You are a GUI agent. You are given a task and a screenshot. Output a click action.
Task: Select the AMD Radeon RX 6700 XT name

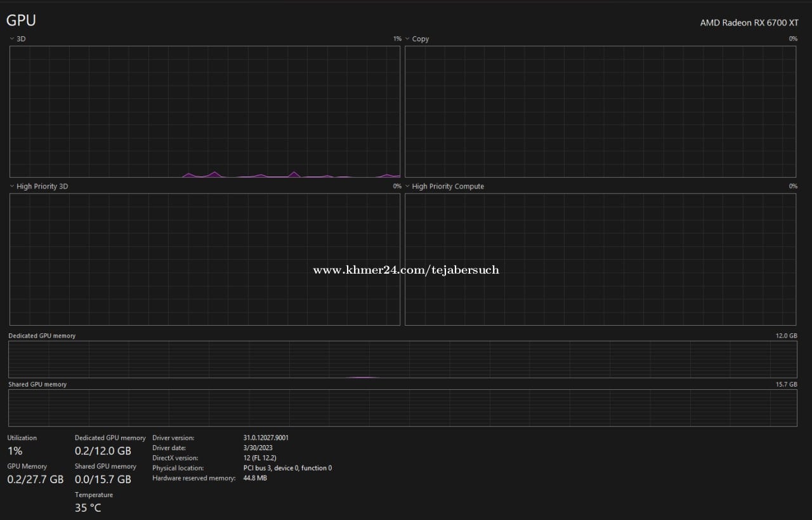pos(749,22)
